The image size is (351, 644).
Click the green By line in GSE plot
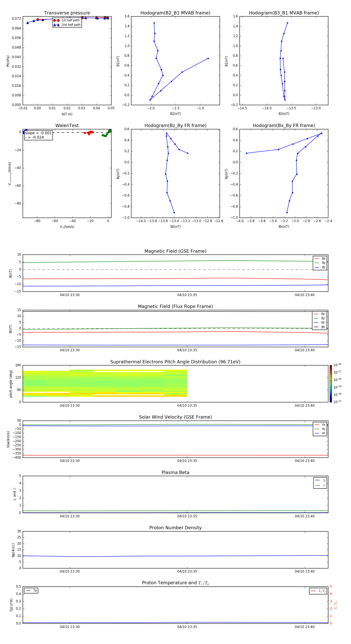[x=175, y=261]
